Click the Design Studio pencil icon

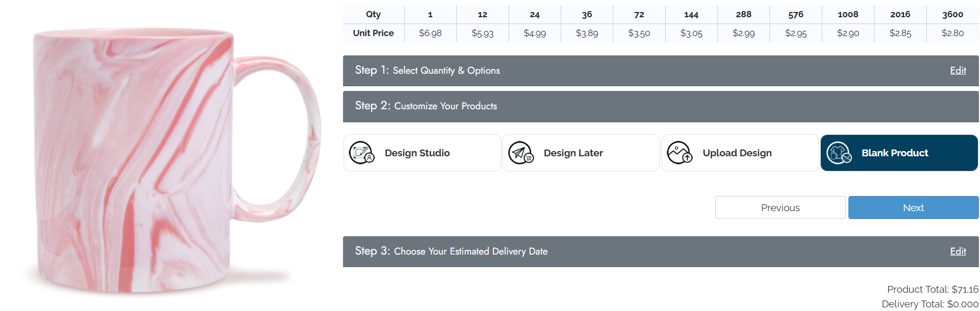click(x=361, y=153)
